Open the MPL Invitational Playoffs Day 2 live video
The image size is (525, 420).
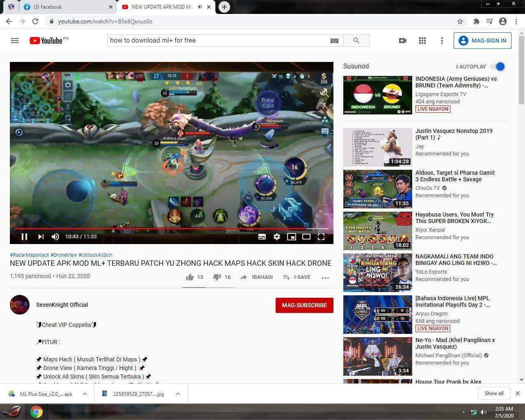click(x=378, y=315)
